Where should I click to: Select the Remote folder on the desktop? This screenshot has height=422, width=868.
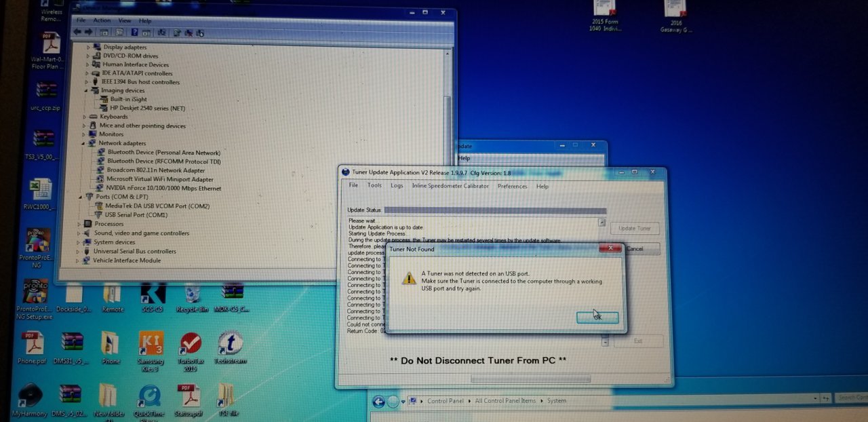[x=112, y=297]
